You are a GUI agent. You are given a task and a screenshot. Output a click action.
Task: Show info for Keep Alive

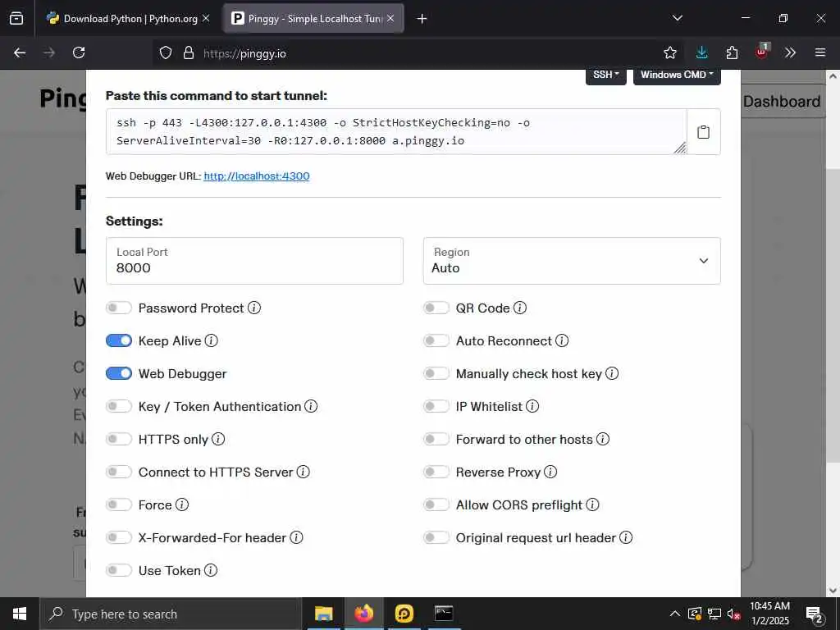pyautogui.click(x=212, y=340)
